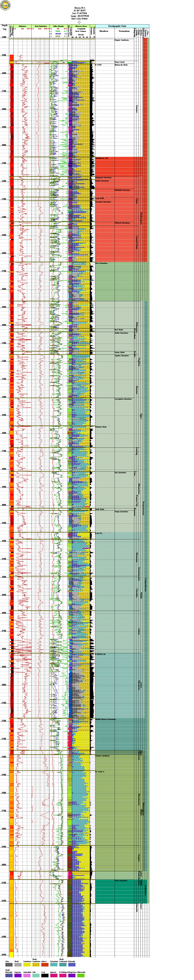Click the survey logo emblem in the header

(6, 6)
